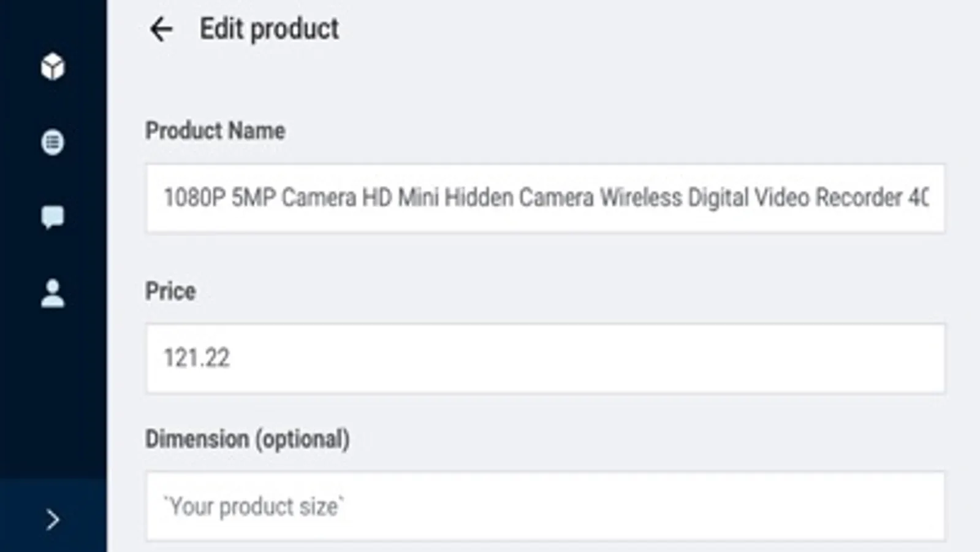Go back using the arrow icon
The width and height of the screenshot is (980, 552).
pos(161,29)
